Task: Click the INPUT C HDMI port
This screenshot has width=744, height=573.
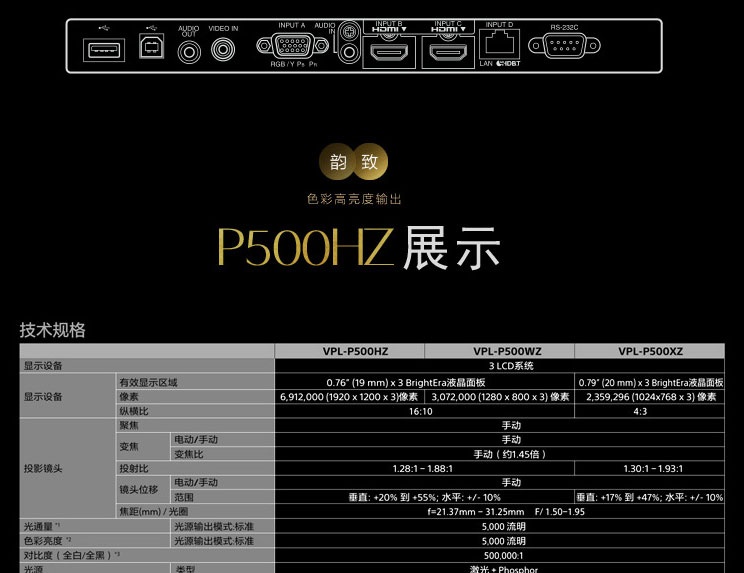Action: [x=446, y=52]
